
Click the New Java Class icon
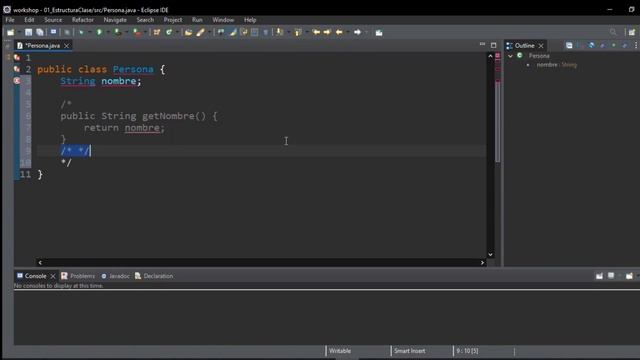tap(169, 32)
